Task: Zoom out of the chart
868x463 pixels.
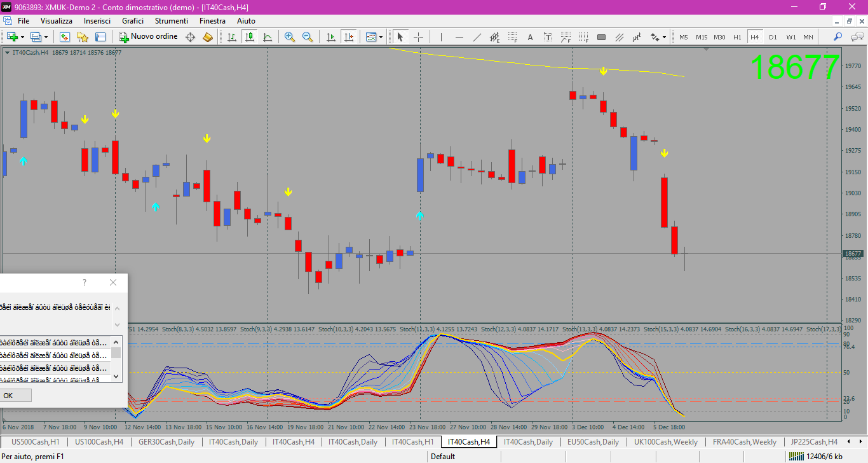Action: click(x=308, y=37)
